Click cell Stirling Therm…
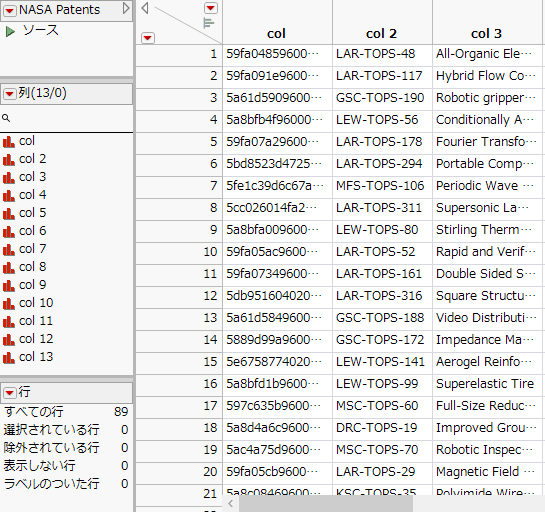The width and height of the screenshot is (545, 512). [487, 230]
